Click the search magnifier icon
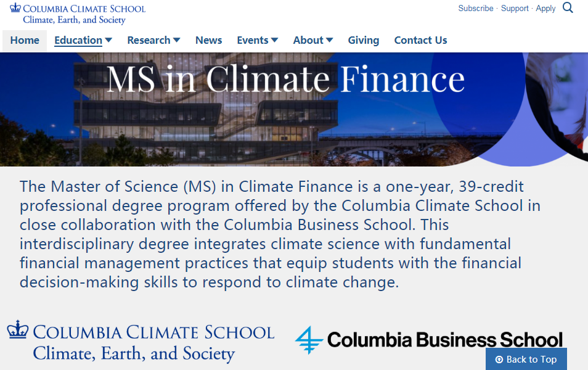The height and width of the screenshot is (370, 588). click(568, 8)
